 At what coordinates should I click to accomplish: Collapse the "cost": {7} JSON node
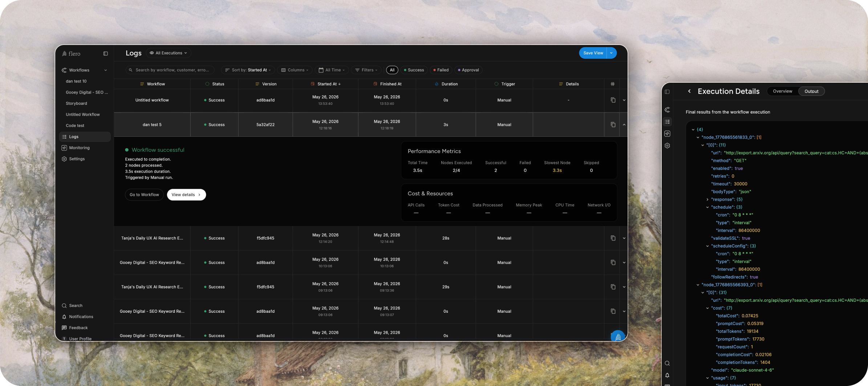707,308
